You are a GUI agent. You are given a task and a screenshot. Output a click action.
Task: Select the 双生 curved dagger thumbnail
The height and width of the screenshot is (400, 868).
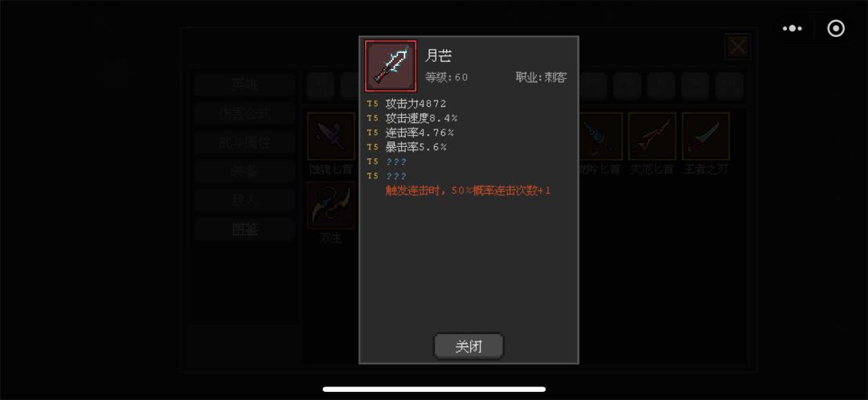pos(331,205)
